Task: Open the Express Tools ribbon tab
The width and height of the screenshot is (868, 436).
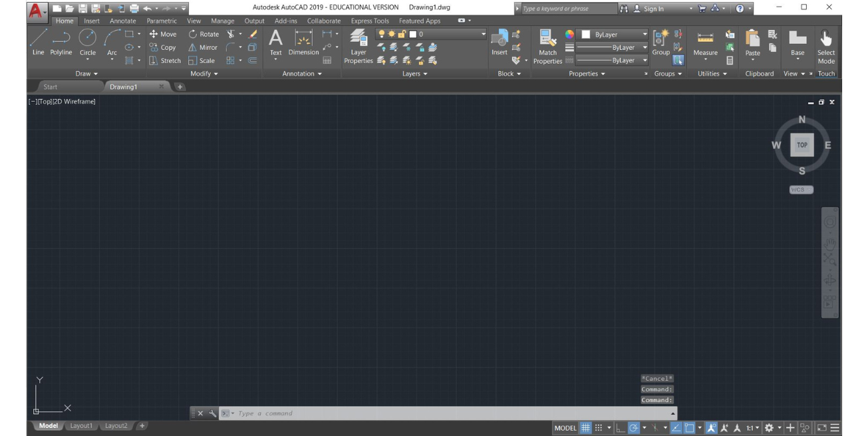Action: pos(370,21)
